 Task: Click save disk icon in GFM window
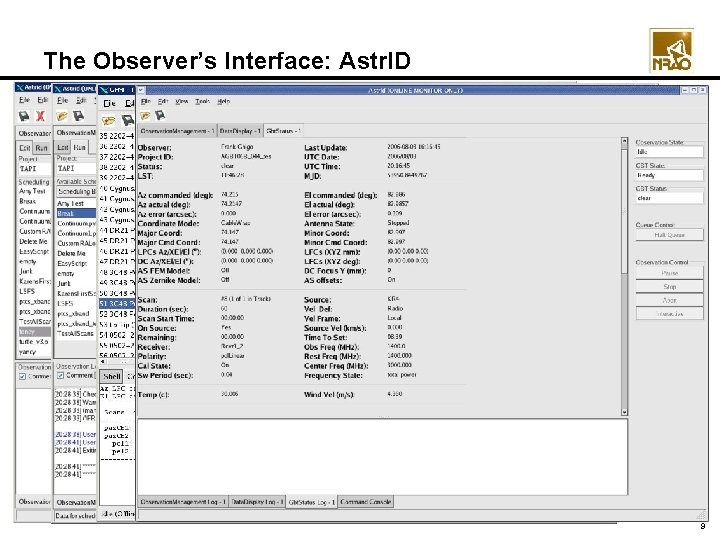[128, 121]
